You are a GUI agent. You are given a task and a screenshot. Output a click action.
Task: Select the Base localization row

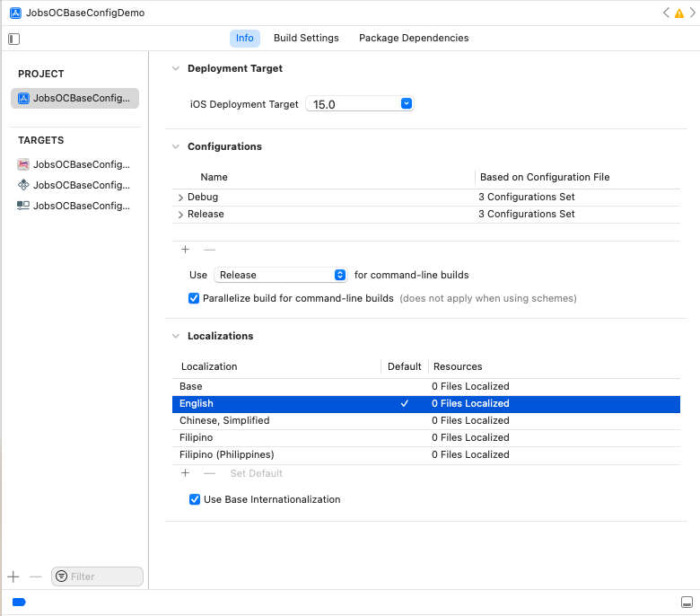426,386
